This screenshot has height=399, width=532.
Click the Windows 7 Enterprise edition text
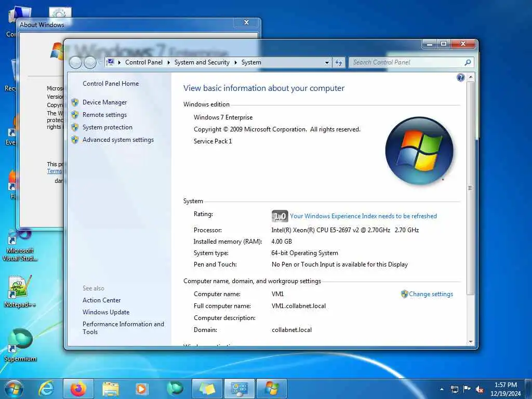(223, 117)
